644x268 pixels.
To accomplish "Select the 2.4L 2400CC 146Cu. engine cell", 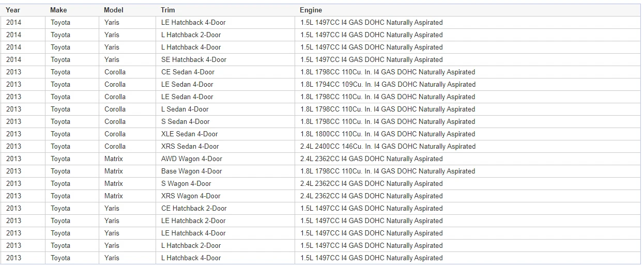I will 388,146.
